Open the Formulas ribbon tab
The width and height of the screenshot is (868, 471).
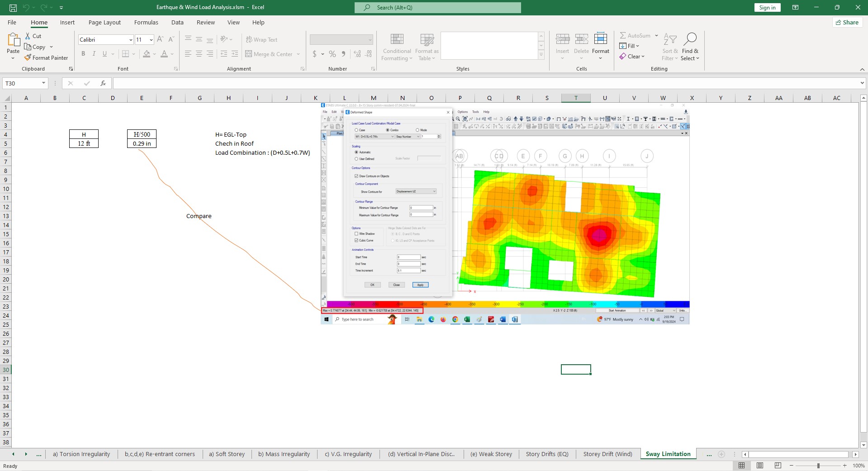coord(146,23)
